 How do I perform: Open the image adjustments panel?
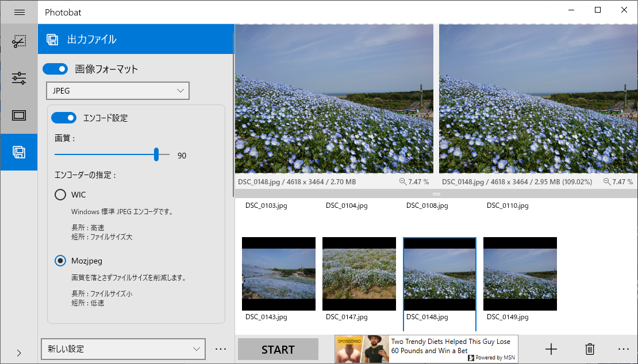tap(19, 78)
